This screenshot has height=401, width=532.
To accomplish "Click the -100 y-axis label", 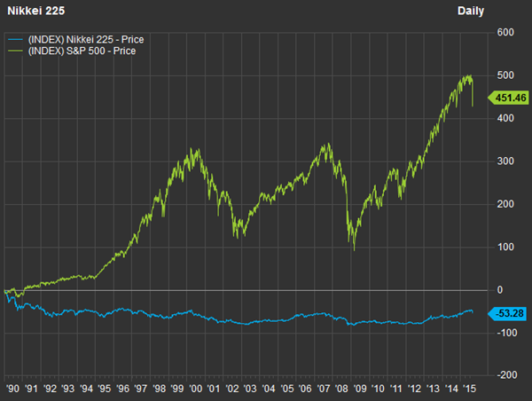I will (x=507, y=333).
